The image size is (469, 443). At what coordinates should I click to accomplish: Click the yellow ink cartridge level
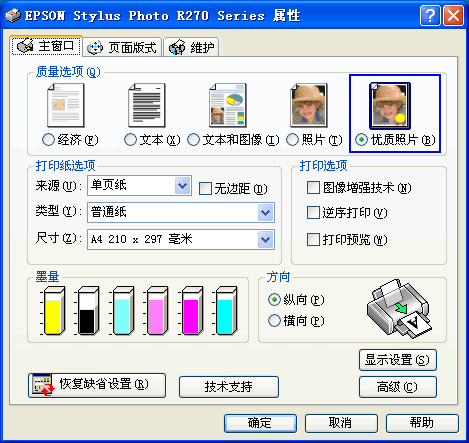[53, 311]
